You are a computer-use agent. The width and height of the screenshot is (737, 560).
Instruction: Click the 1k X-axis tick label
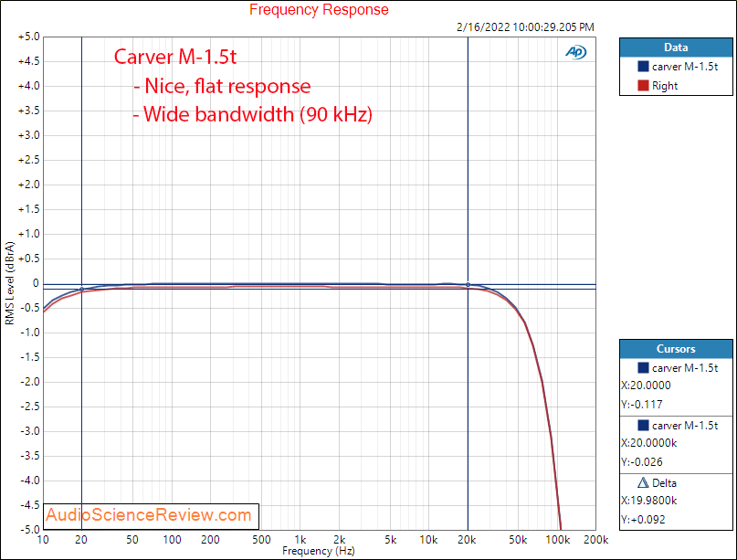pos(300,540)
